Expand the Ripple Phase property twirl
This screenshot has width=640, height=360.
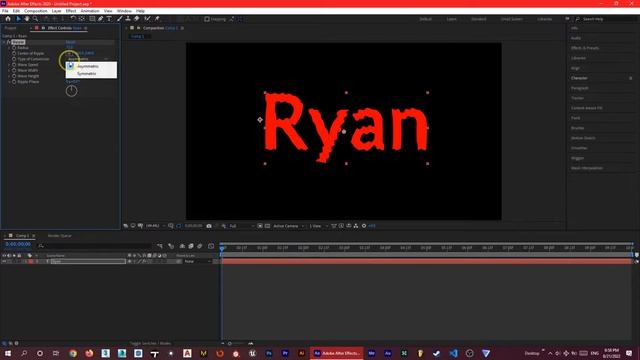tap(9, 82)
